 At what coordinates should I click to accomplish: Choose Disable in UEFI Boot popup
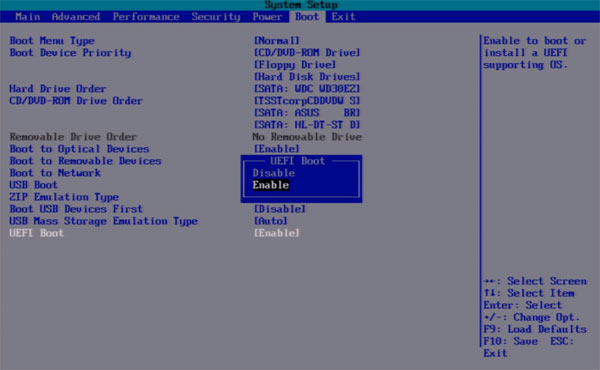tap(274, 173)
